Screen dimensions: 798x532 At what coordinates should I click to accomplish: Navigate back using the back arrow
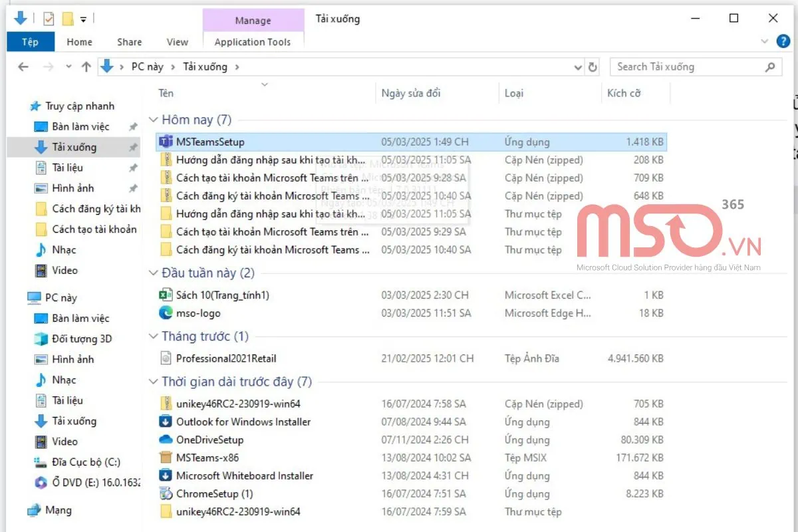coord(23,66)
